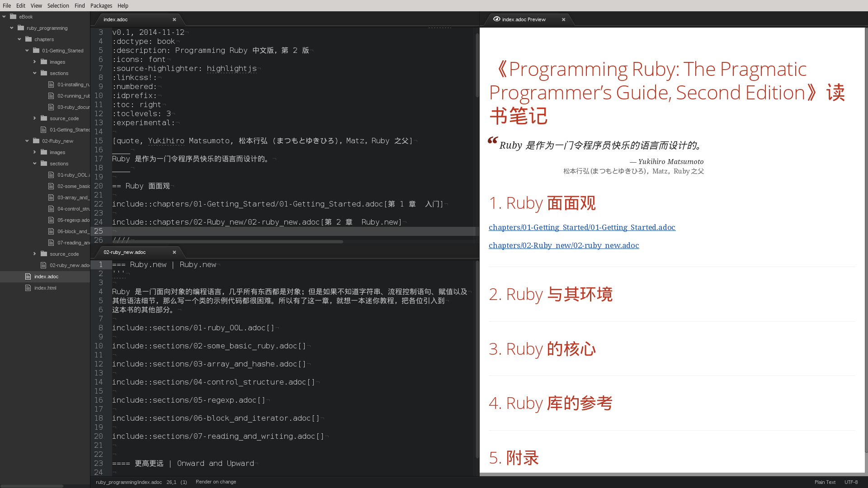Click the folder icon for chapters
Viewport: 868px width, 488px height.
(28, 39)
